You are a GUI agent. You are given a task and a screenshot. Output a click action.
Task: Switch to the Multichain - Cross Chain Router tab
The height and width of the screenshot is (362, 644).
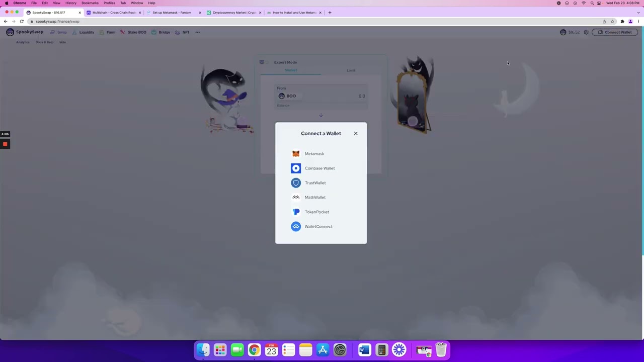pos(114,13)
